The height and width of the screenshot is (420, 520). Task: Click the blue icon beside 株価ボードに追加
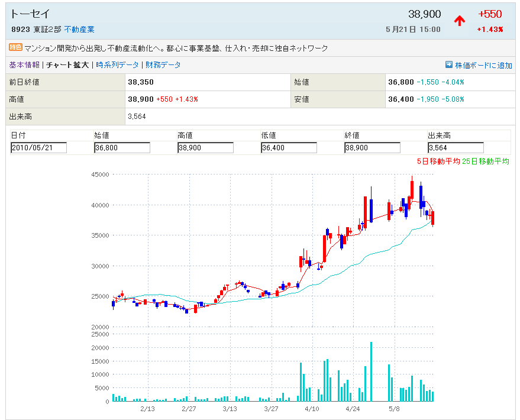(448, 64)
